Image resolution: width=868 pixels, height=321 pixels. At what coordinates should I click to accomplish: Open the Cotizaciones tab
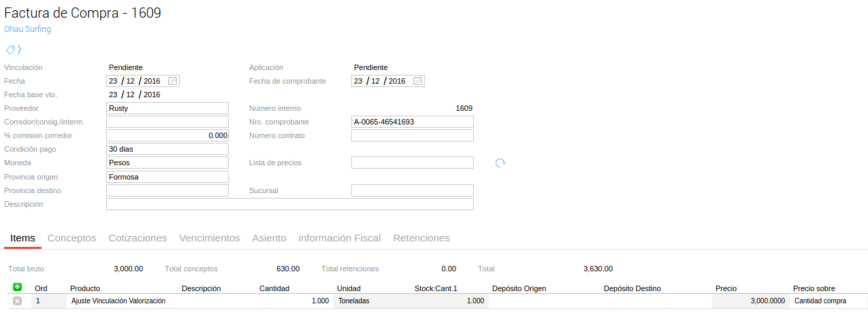[138, 238]
